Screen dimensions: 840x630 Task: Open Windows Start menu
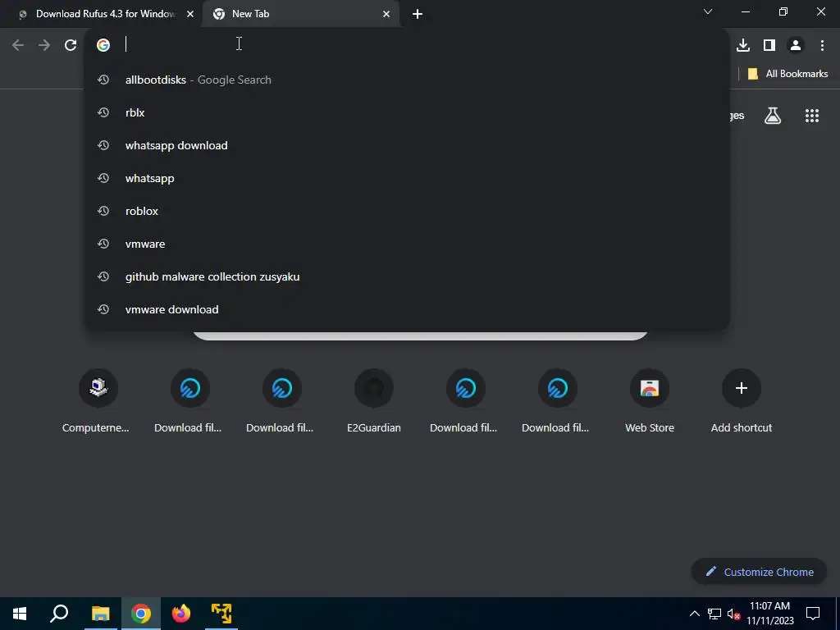click(20, 614)
